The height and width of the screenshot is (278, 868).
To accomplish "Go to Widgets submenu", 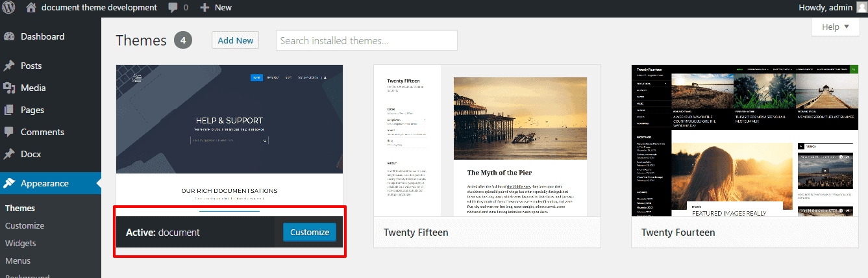I will point(21,243).
